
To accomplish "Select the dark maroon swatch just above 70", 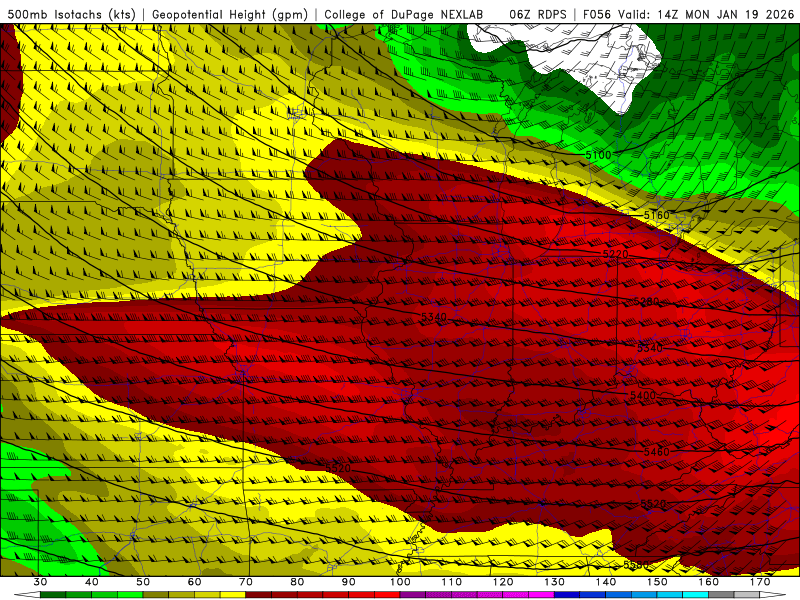I will click(x=259, y=595).
